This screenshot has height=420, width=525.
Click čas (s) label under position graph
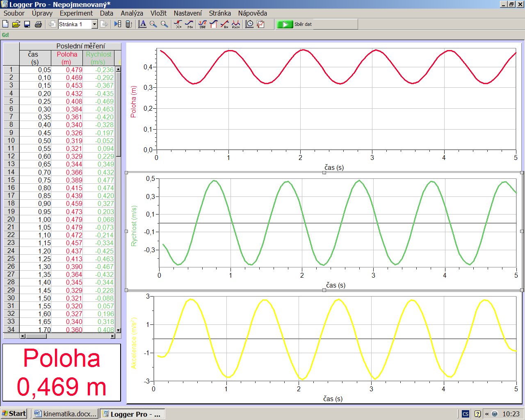tap(334, 167)
